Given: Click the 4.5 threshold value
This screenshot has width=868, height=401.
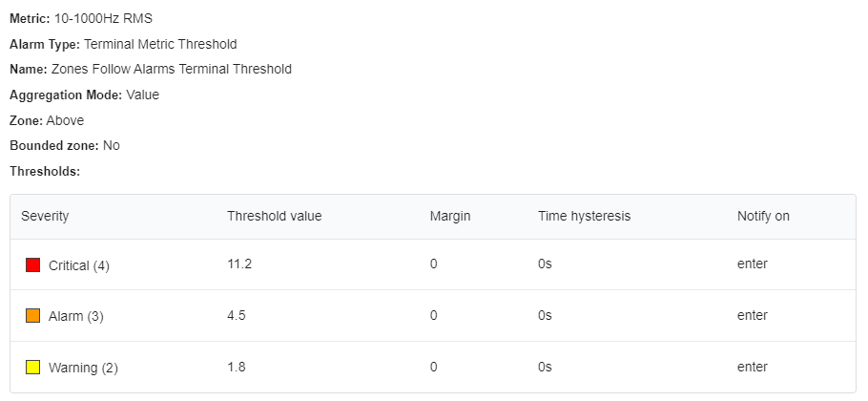Looking at the screenshot, I should (x=237, y=316).
